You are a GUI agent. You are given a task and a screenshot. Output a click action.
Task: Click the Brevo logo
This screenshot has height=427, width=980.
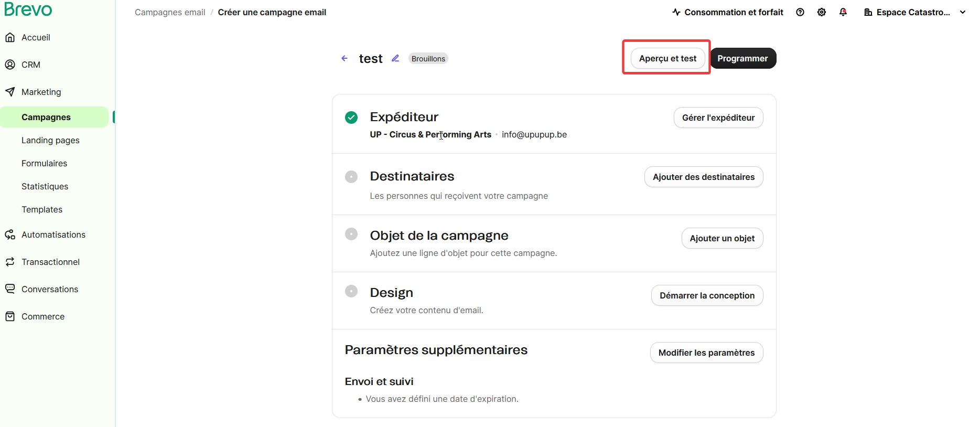click(x=28, y=9)
